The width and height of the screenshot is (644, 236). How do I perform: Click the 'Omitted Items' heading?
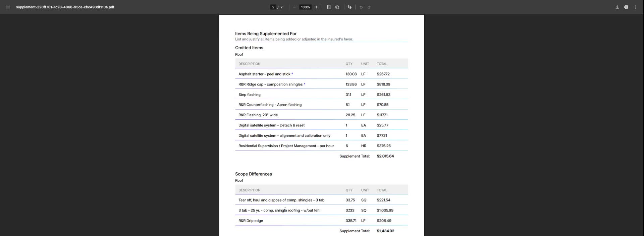click(x=249, y=48)
